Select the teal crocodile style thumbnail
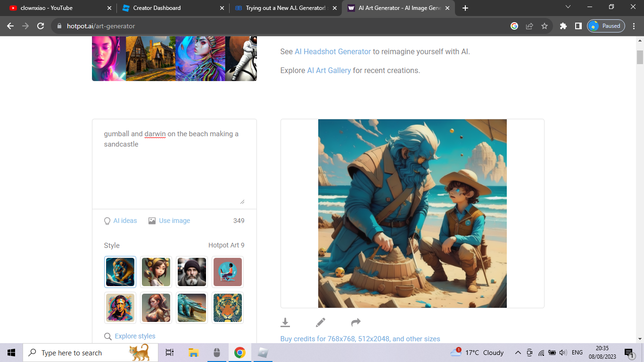Viewport: 644px width, 362px height. (192, 308)
